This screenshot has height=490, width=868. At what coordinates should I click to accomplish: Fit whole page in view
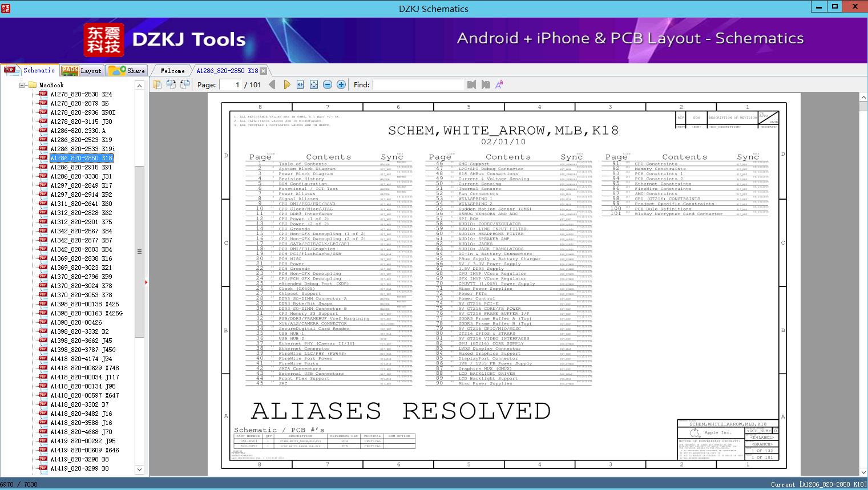point(314,84)
